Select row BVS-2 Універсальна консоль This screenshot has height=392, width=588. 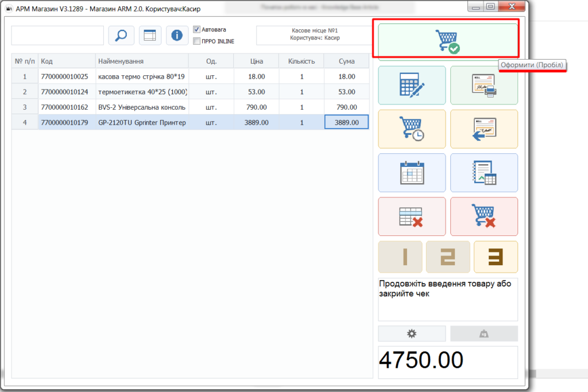tap(190, 107)
